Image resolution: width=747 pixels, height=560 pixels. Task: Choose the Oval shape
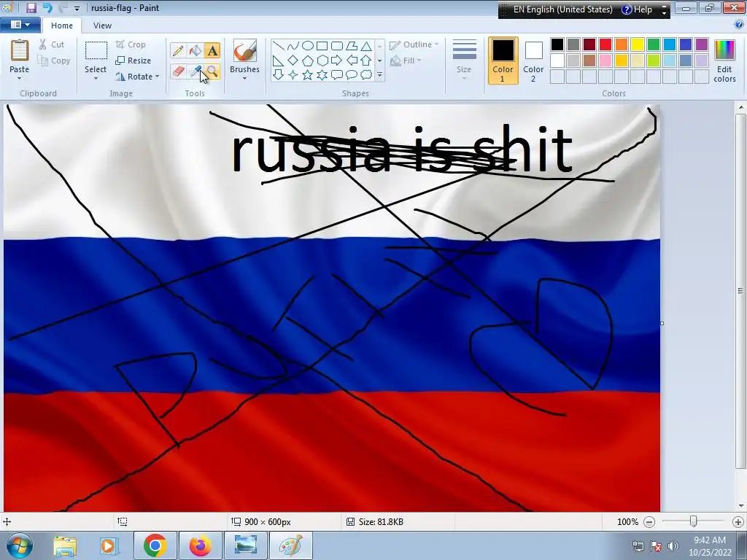tap(308, 46)
